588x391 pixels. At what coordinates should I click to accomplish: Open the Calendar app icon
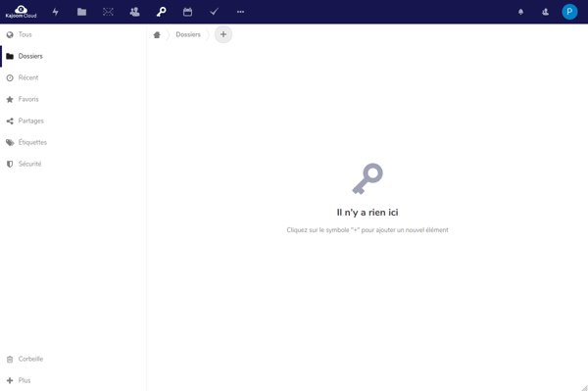tap(187, 12)
